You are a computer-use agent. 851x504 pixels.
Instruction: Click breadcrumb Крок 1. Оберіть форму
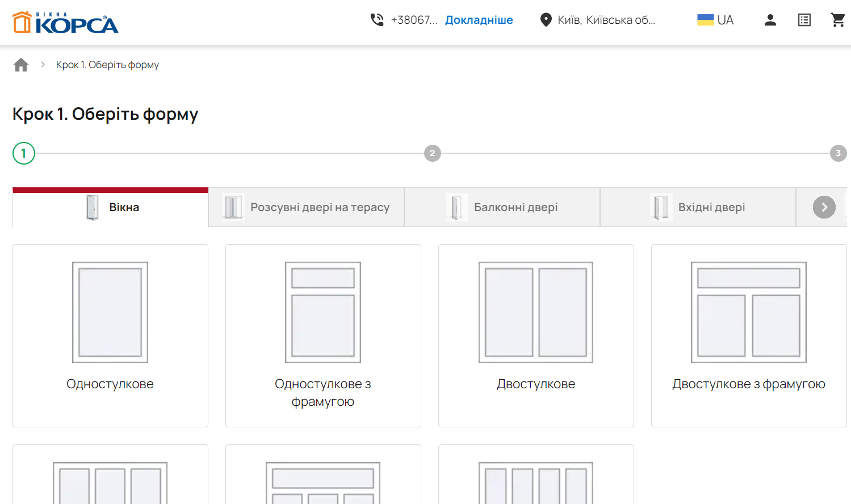pos(107,65)
